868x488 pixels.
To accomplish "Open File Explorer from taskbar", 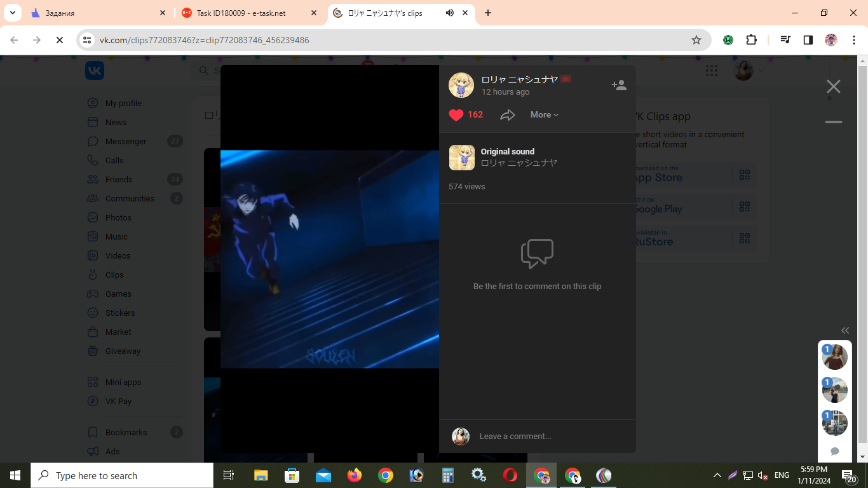I will pyautogui.click(x=261, y=475).
